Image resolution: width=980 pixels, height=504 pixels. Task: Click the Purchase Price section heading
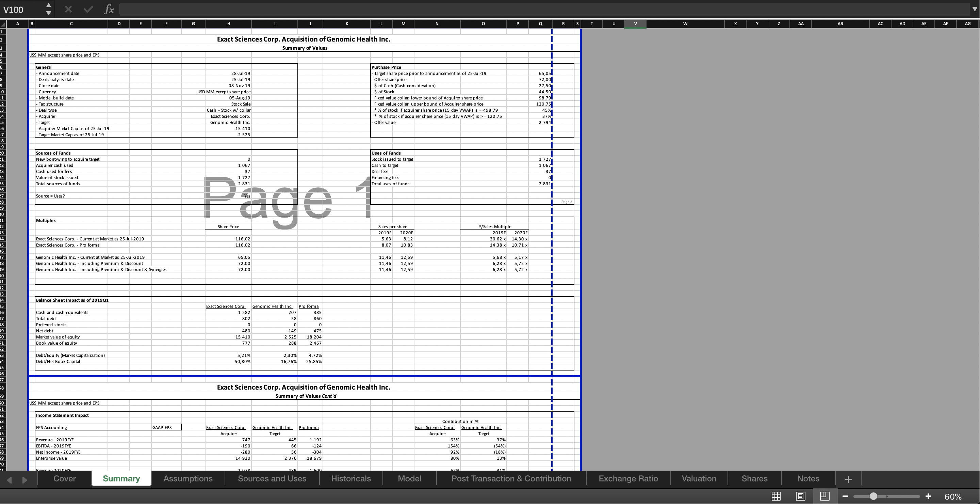point(386,67)
